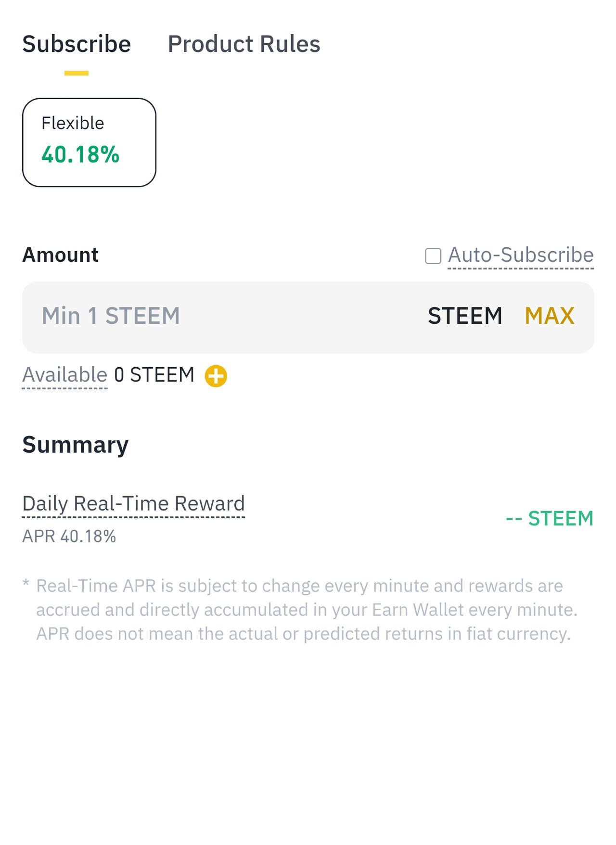This screenshot has width=616, height=845.
Task: Click the Real-Time APR disclaimer note
Action: [301, 610]
